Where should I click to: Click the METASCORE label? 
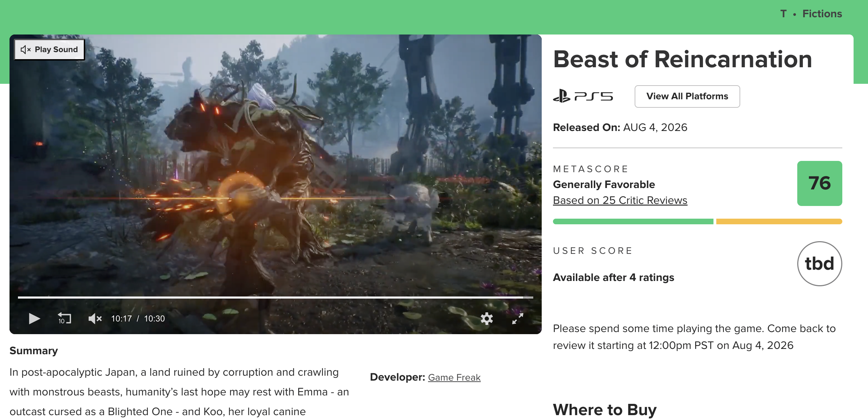pyautogui.click(x=591, y=169)
